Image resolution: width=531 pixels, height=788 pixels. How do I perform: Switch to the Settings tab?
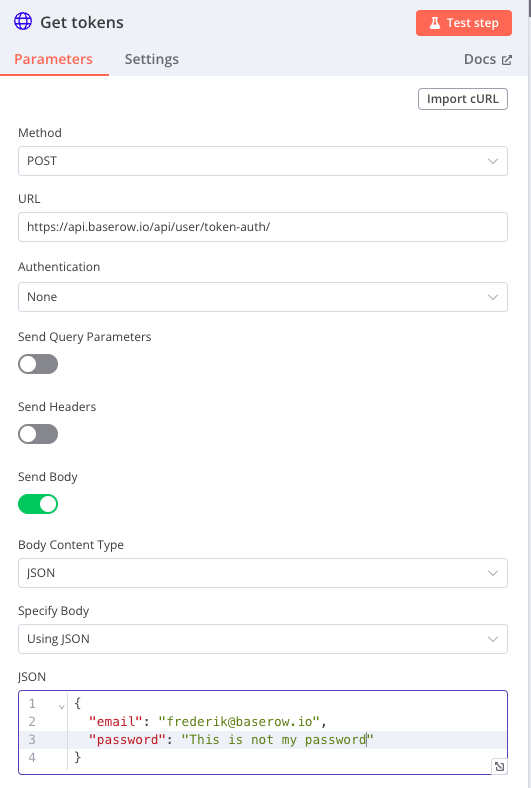click(152, 59)
